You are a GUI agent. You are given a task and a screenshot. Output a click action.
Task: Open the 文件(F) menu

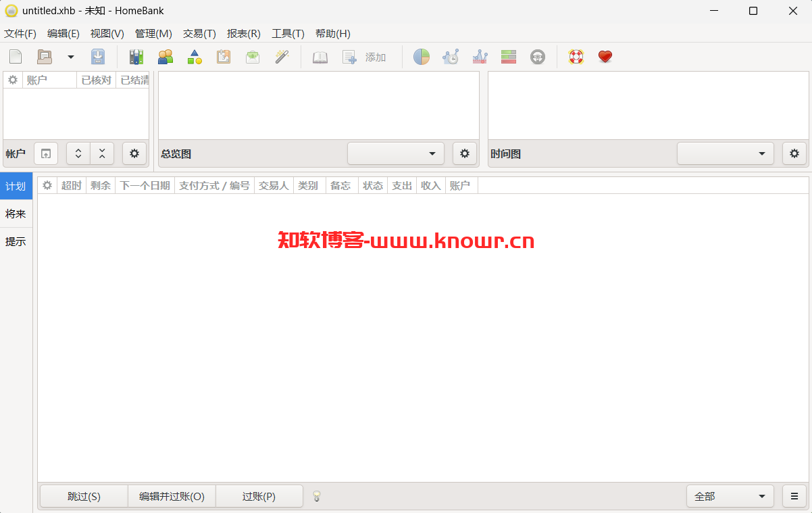coord(20,34)
